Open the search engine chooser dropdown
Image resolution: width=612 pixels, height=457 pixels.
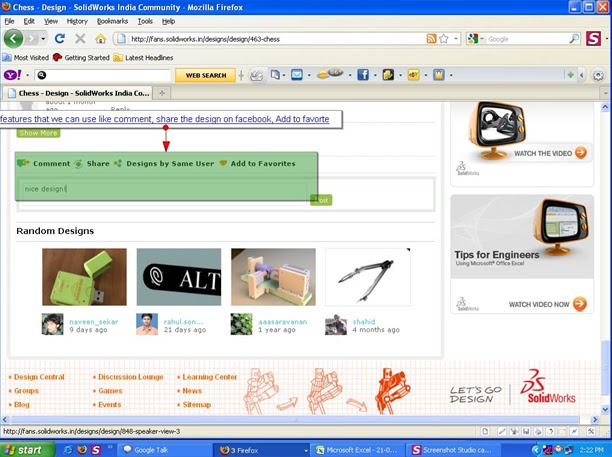(x=482, y=39)
